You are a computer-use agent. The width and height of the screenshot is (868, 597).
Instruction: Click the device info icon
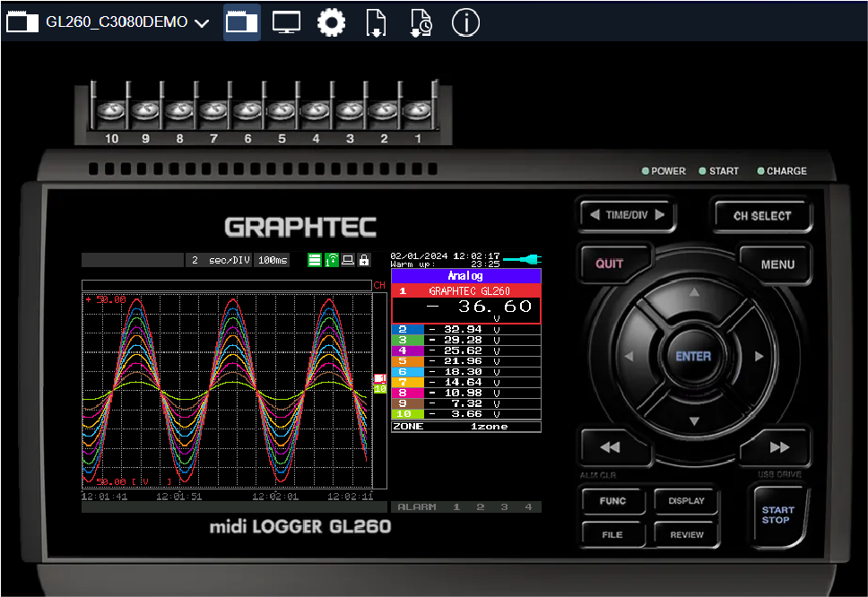click(x=465, y=22)
